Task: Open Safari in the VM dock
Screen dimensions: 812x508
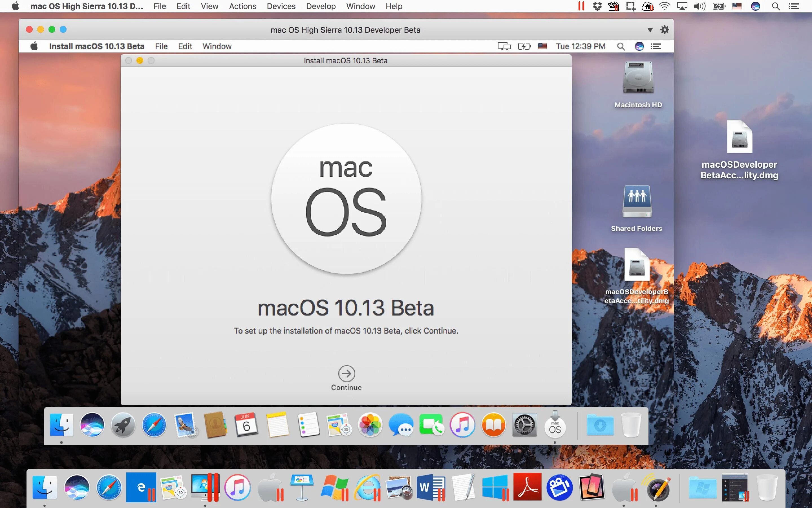Action: 154,425
